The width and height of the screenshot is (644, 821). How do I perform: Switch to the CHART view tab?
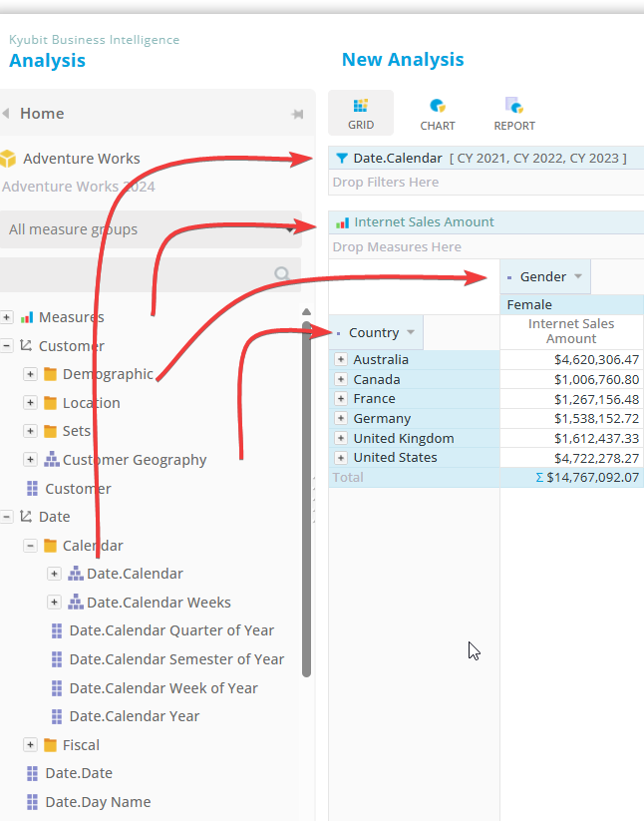(x=438, y=113)
